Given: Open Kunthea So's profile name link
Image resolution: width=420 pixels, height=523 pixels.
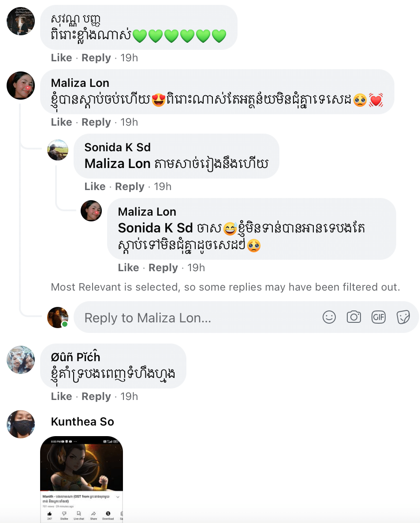Looking at the screenshot, I should pyautogui.click(x=82, y=422).
